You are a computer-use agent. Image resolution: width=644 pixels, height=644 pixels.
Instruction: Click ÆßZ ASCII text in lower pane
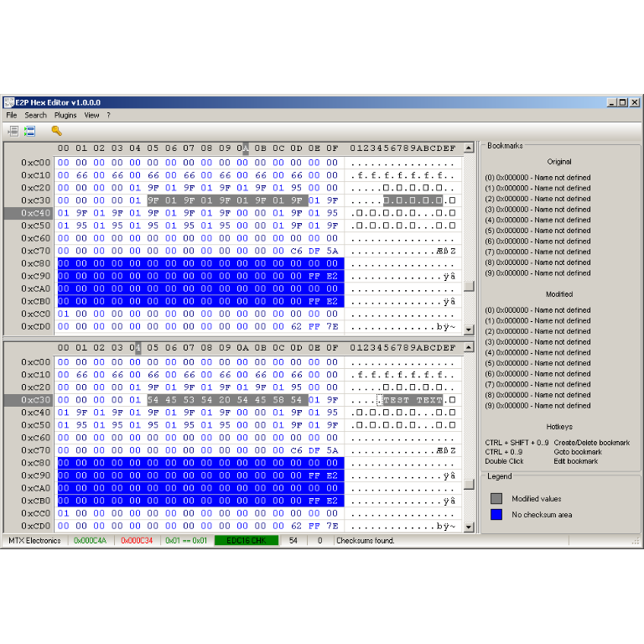point(446,450)
